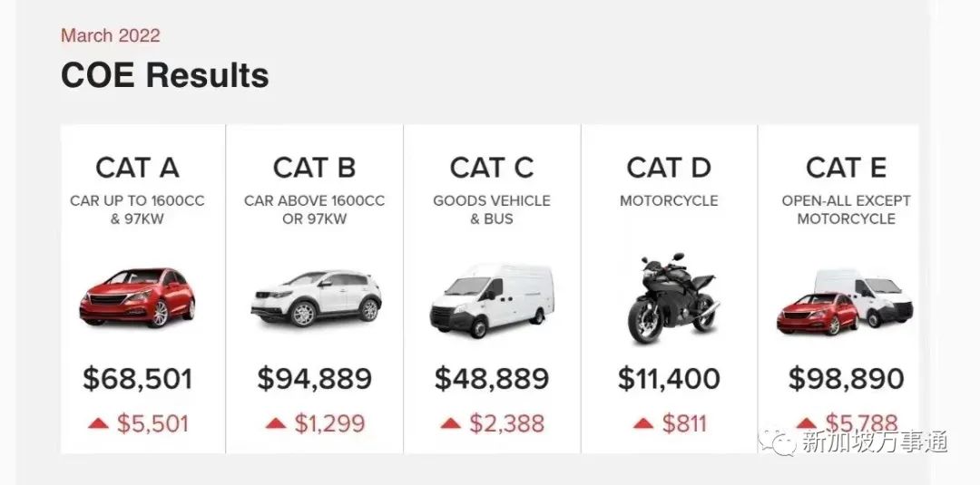The image size is (980, 485).
Task: Click red up arrow beside $5,501
Action: (x=98, y=423)
